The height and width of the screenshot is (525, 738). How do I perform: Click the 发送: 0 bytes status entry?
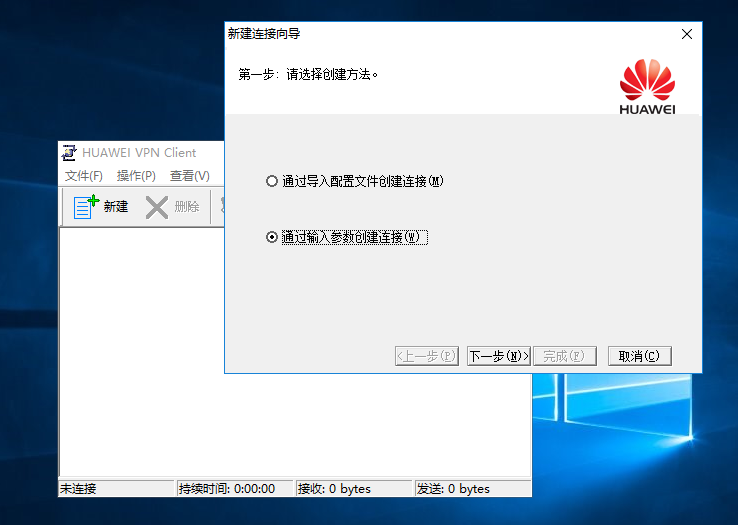[x=473, y=489]
